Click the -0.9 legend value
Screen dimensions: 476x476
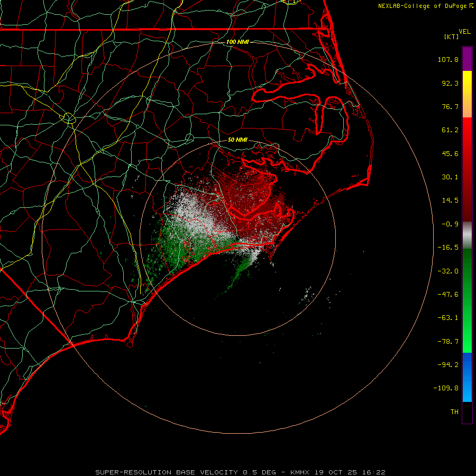pyautogui.click(x=450, y=224)
